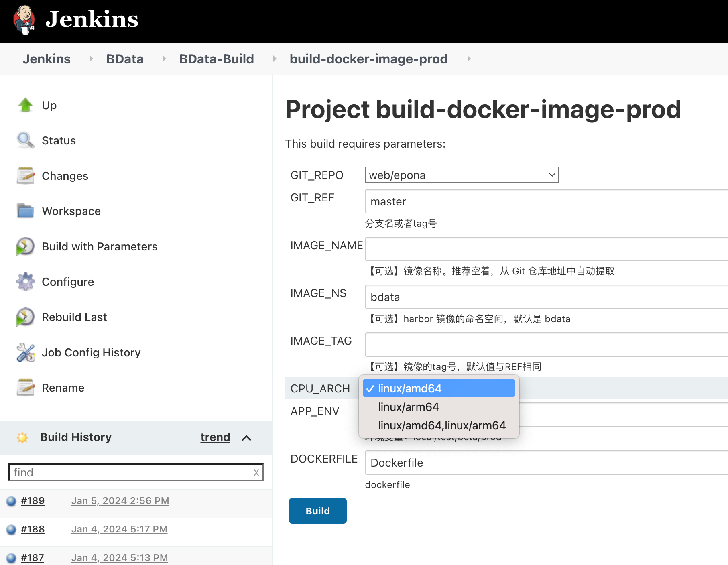Focus the IMAGE_NS field containing bdata

[546, 297]
